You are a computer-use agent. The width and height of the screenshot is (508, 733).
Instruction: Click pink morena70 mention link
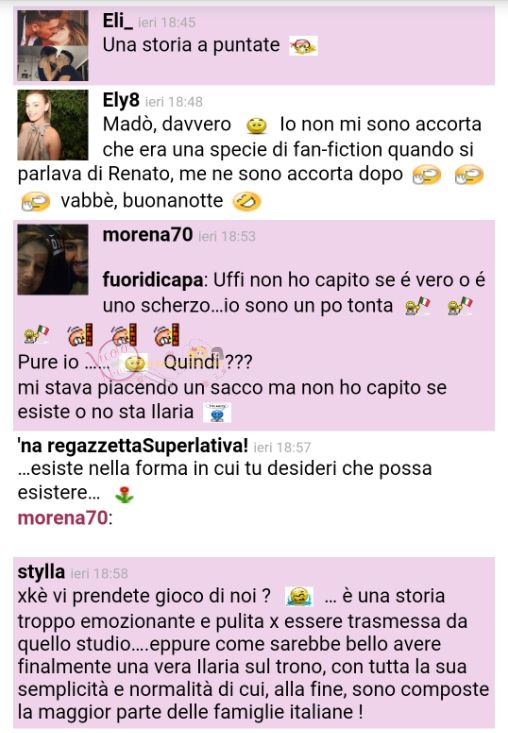pyautogui.click(x=63, y=518)
